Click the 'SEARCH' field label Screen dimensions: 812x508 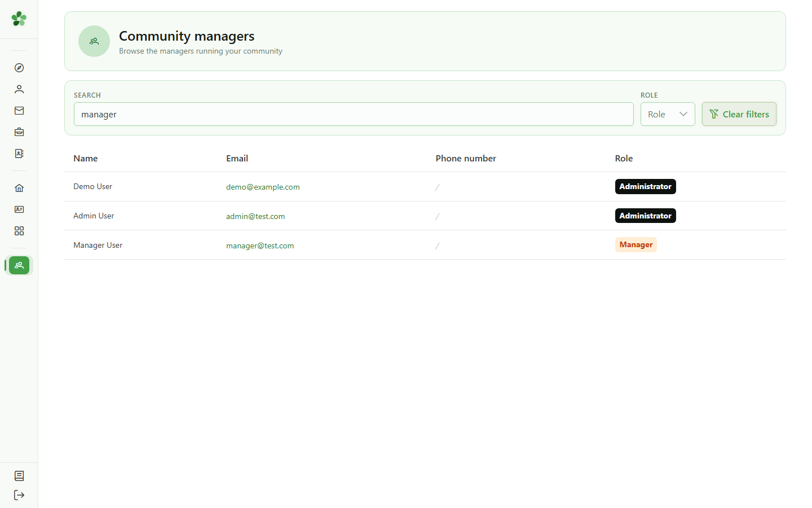87,95
